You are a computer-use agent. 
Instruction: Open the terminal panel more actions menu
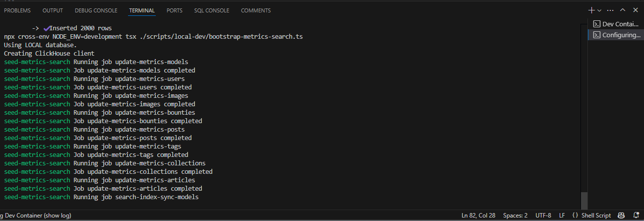pyautogui.click(x=610, y=10)
